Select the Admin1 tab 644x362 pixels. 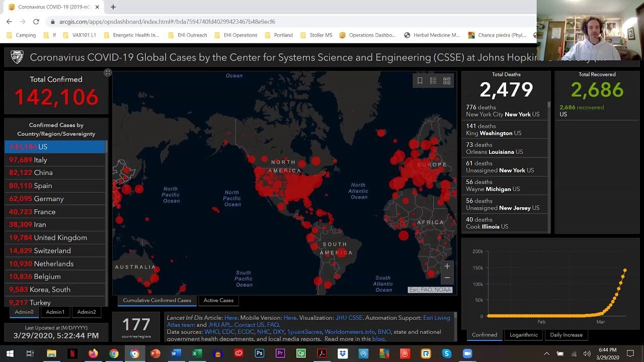[55, 312]
